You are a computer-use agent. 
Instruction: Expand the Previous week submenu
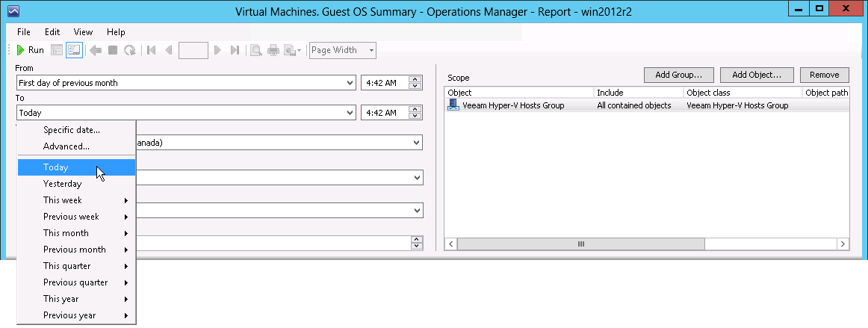76,217
